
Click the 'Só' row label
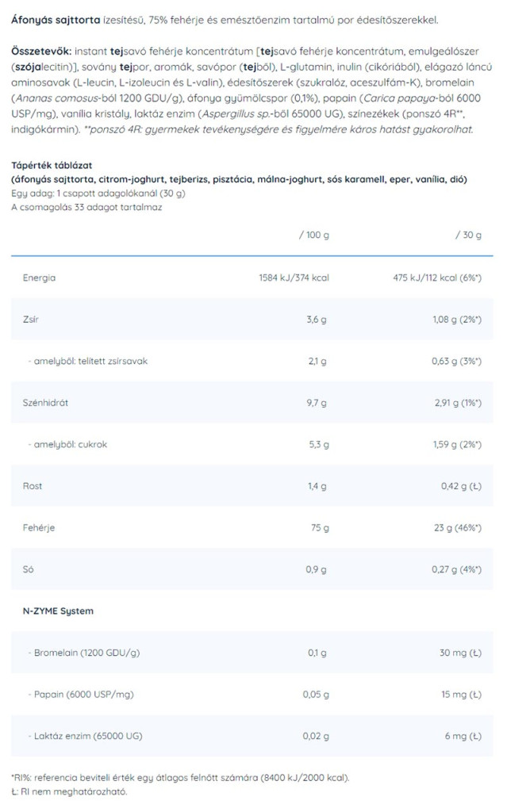pyautogui.click(x=29, y=569)
